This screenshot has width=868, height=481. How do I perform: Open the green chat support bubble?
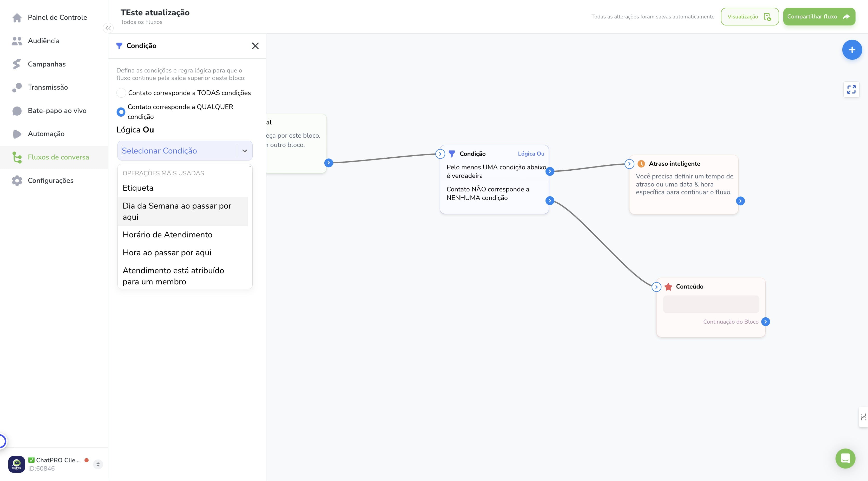(x=845, y=458)
